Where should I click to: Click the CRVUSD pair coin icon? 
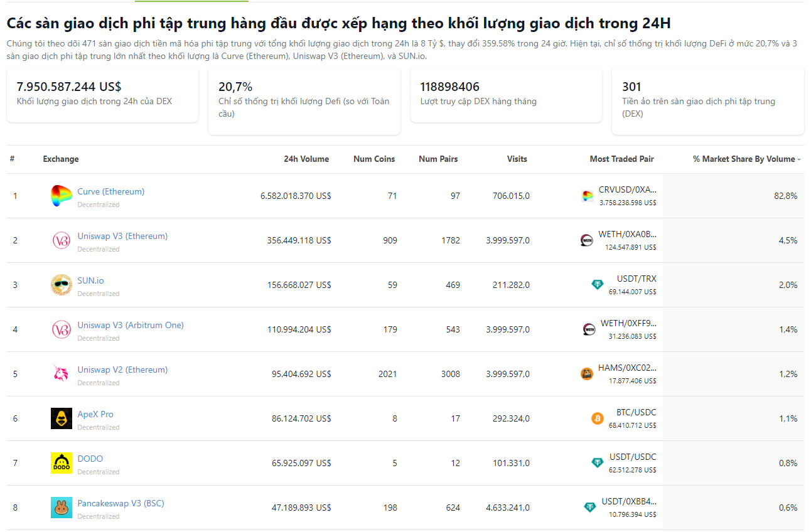(x=588, y=196)
